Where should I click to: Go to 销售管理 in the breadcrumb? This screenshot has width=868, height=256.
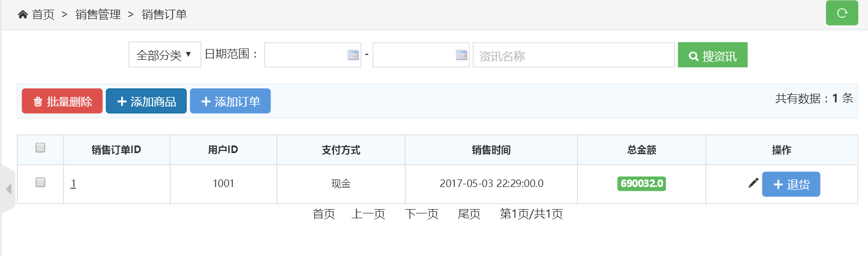pyautogui.click(x=98, y=15)
